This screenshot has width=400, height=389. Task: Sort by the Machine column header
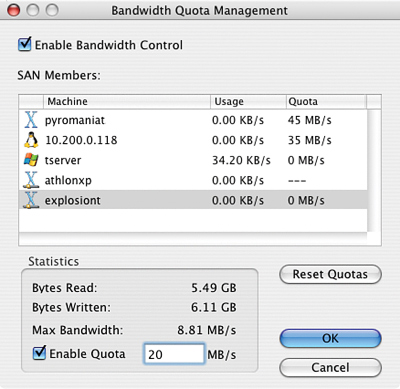click(x=127, y=101)
